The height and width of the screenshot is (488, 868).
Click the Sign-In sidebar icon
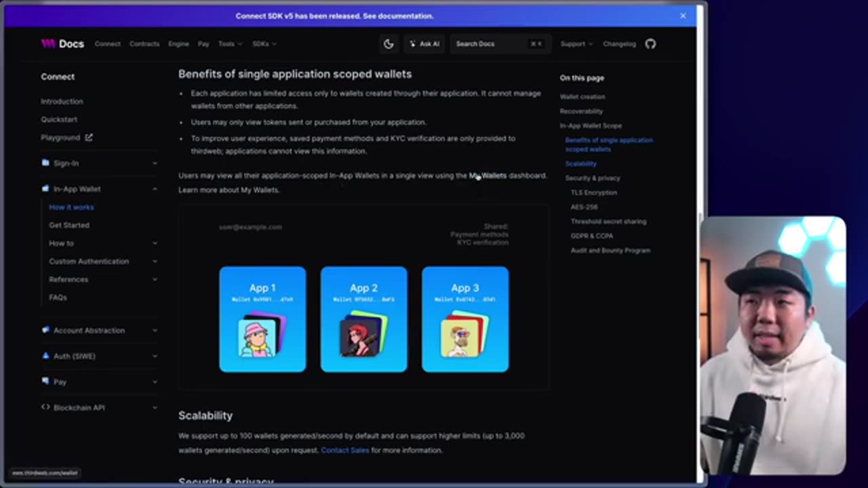point(45,163)
